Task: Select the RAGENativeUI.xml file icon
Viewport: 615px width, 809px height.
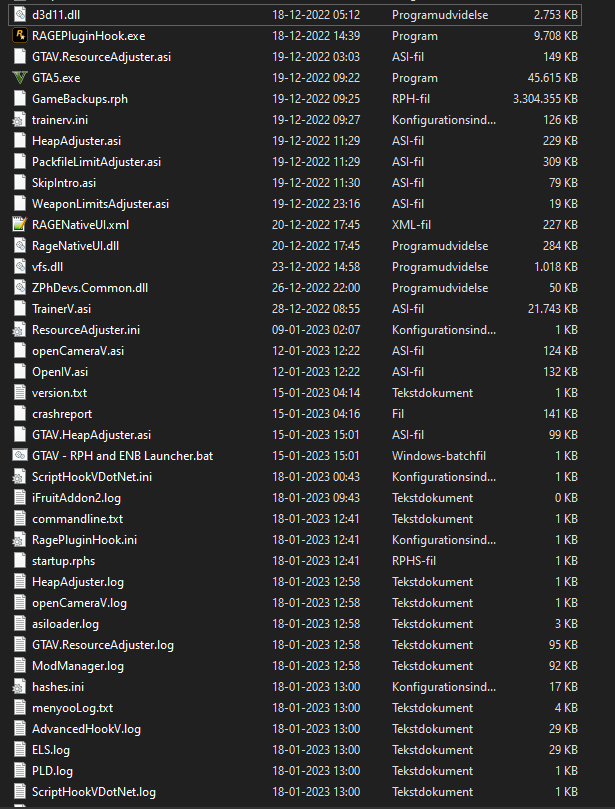Action: [x=19, y=224]
